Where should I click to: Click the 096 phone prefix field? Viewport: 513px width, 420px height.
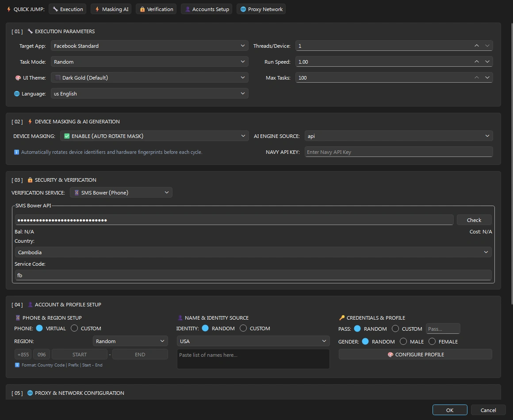[42, 354]
